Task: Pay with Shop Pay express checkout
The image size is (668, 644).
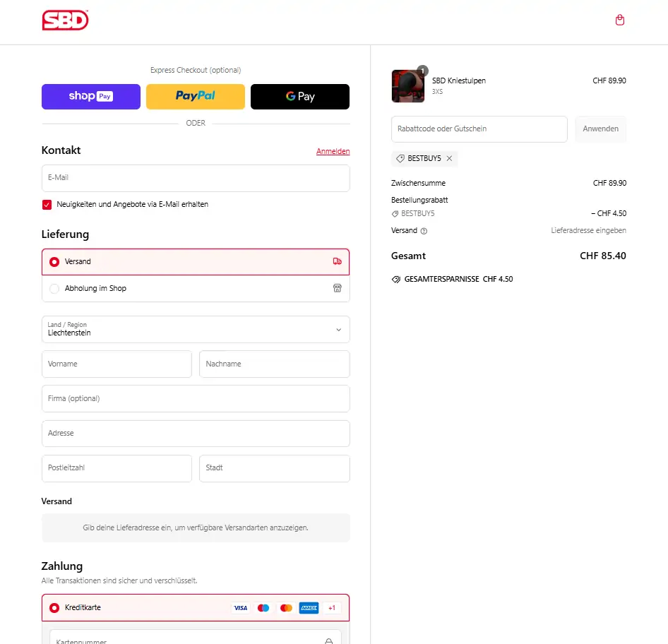Action: pyautogui.click(x=91, y=97)
